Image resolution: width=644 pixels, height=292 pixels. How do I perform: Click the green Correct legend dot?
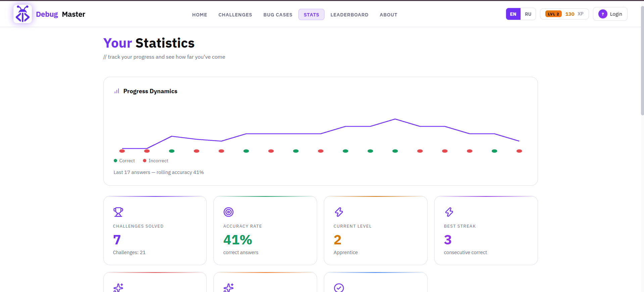(x=115, y=161)
